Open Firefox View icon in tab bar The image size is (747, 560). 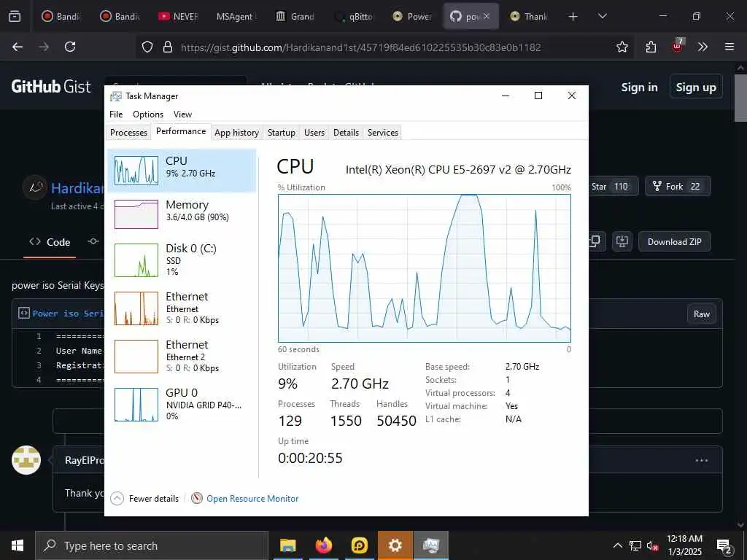(15, 17)
